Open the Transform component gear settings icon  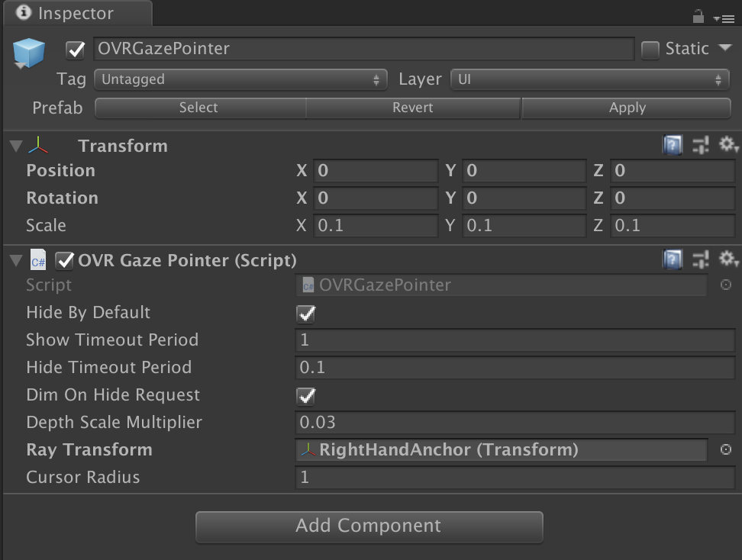726,145
